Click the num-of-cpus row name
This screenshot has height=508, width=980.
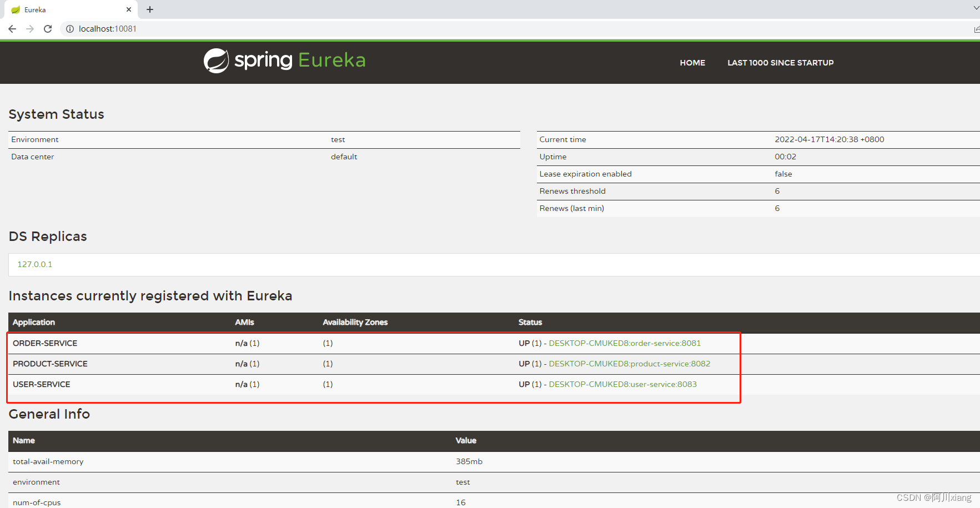point(37,502)
